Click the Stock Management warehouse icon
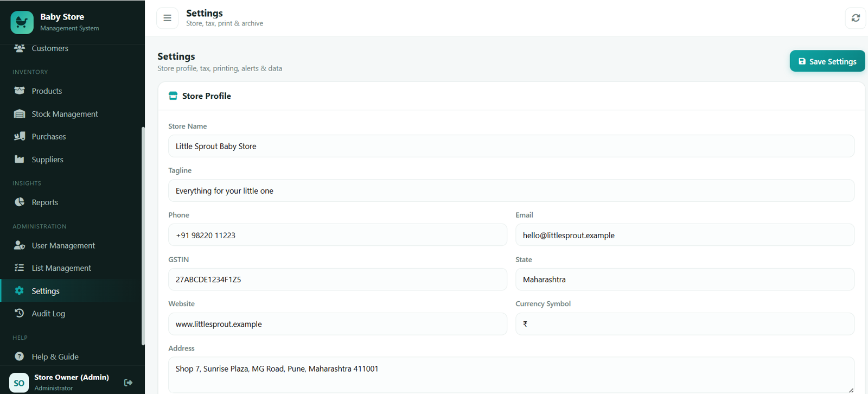 (x=20, y=114)
